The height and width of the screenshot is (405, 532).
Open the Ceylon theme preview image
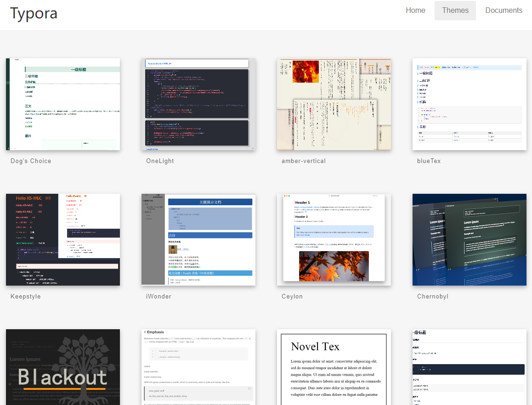click(334, 240)
